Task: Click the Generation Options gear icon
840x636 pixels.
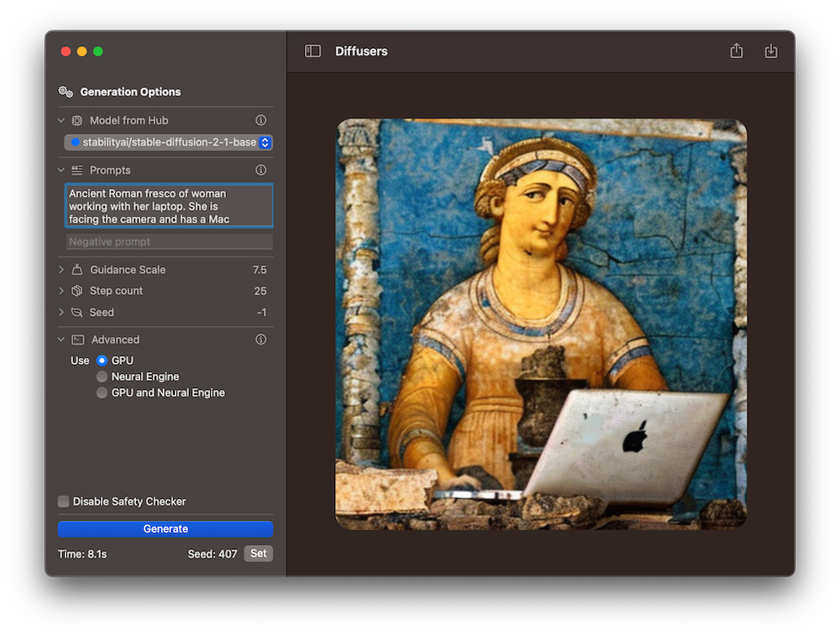Action: tap(66, 92)
